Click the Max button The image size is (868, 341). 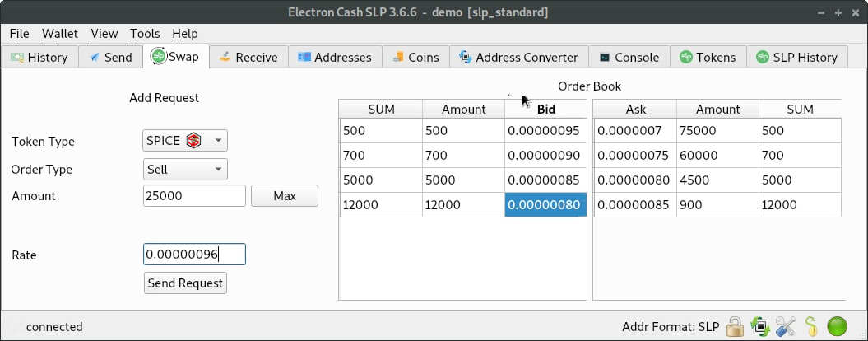tap(285, 196)
